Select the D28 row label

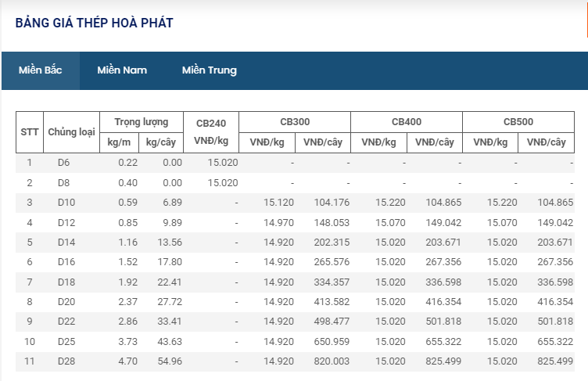click(x=66, y=361)
